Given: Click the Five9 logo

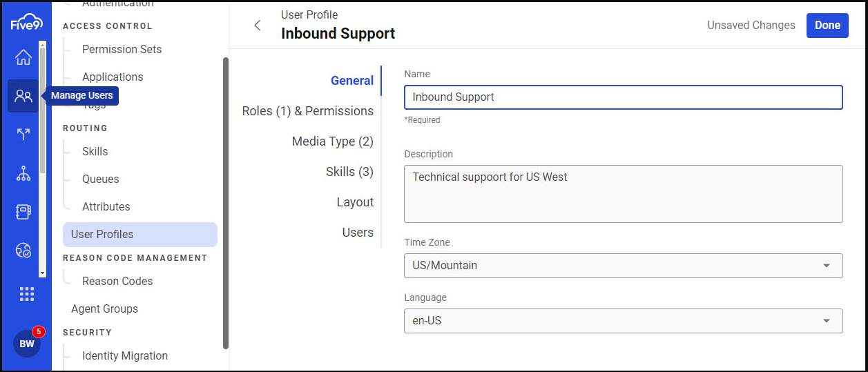Looking at the screenshot, I should [26, 22].
